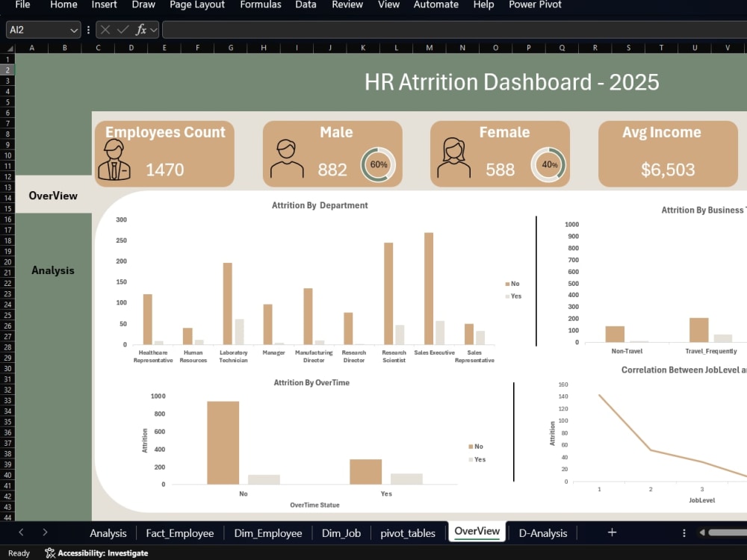Open the File menu
Screen dimensions: 747x560
click(x=22, y=4)
